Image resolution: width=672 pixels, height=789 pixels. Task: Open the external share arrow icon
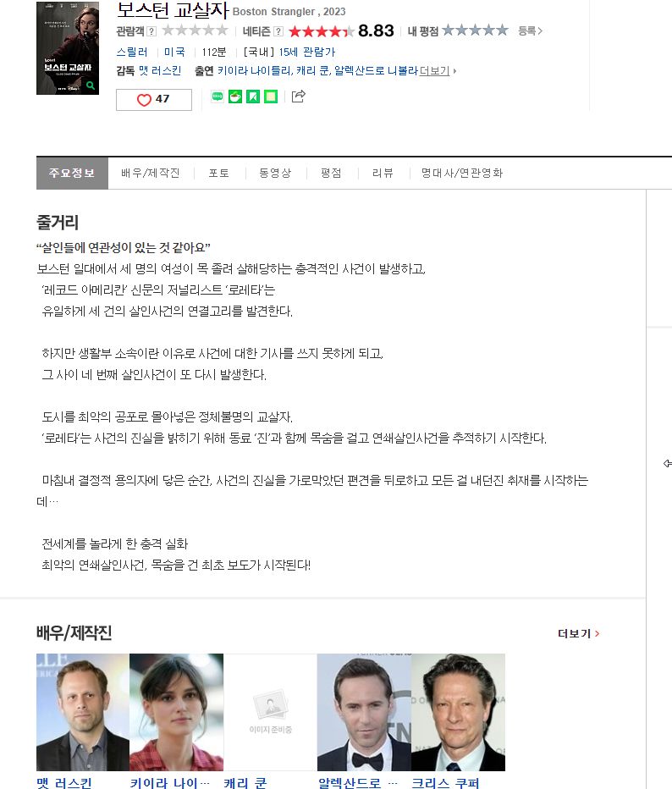298,97
